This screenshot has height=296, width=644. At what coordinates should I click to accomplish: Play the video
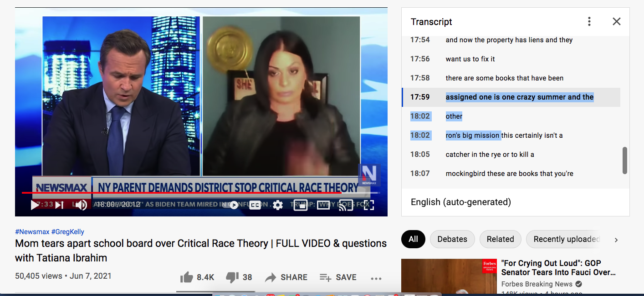coord(35,205)
